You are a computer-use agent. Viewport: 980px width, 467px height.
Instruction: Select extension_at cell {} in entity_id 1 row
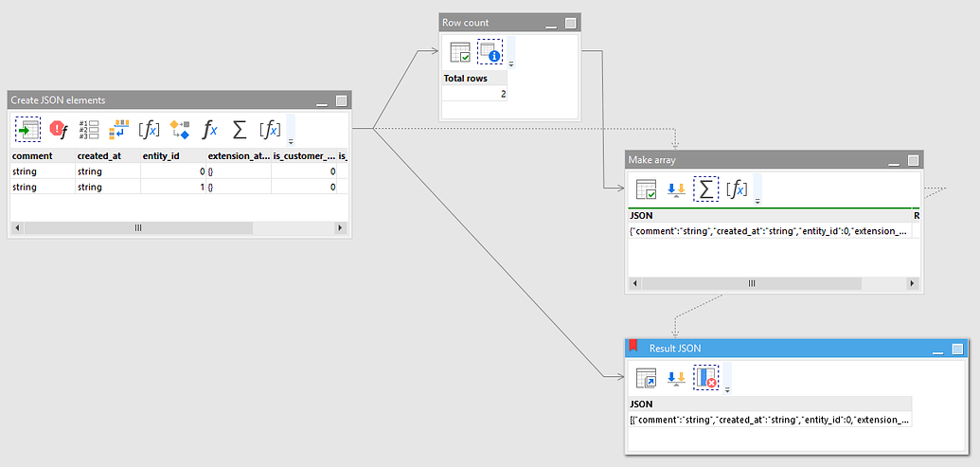[x=238, y=187]
